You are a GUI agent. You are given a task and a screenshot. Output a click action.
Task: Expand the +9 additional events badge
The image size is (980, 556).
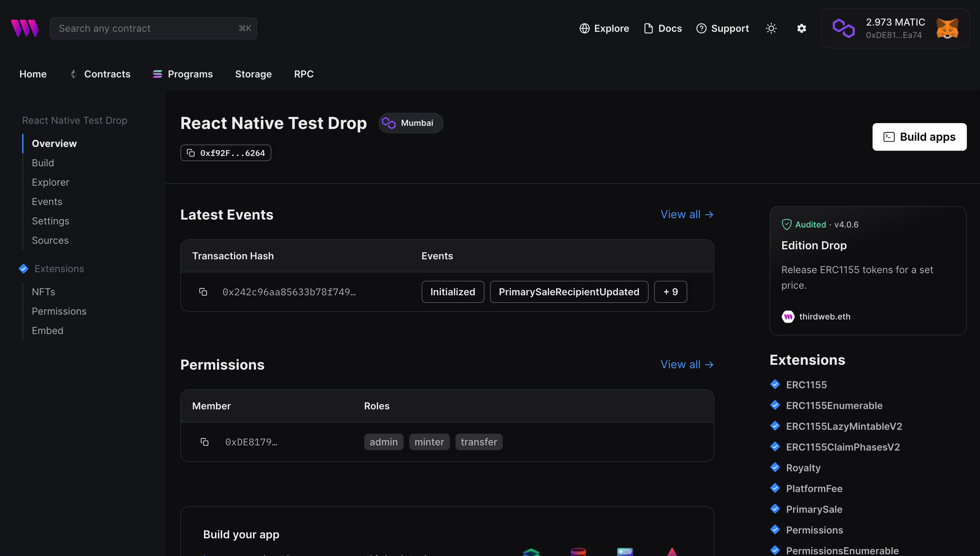pos(670,292)
